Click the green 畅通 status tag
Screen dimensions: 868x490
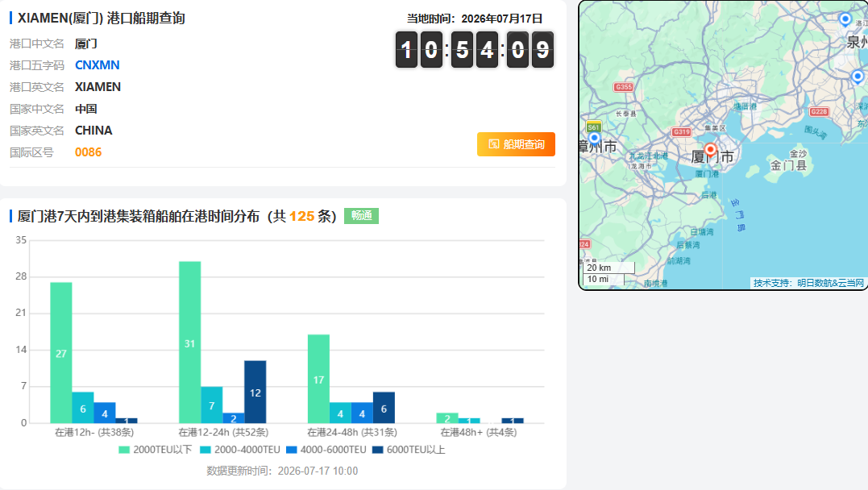[x=362, y=215]
